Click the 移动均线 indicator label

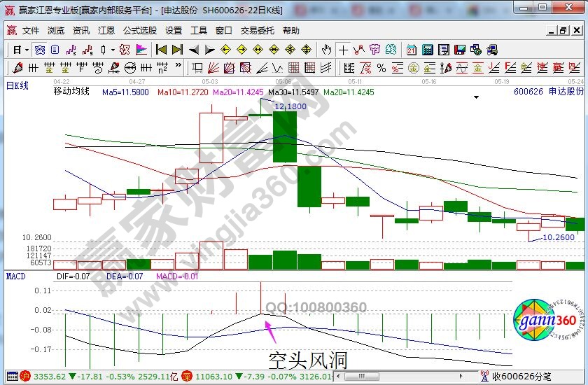(71, 92)
